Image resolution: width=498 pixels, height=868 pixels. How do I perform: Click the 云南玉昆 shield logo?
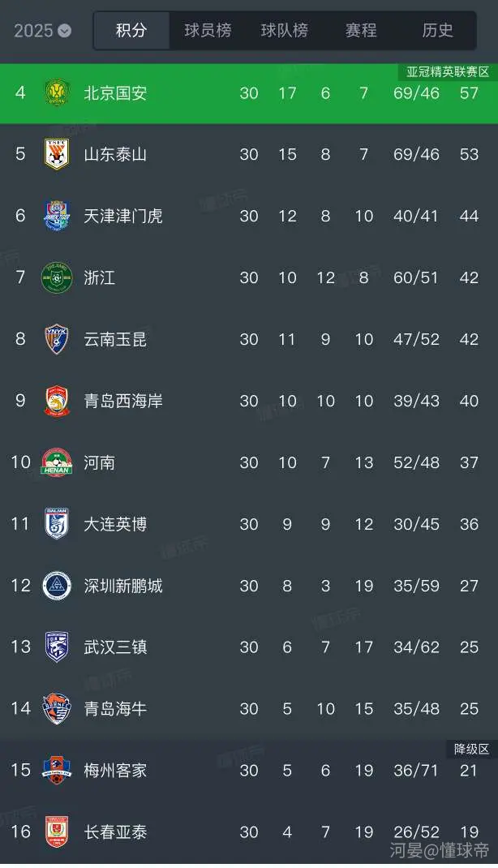tap(57, 339)
